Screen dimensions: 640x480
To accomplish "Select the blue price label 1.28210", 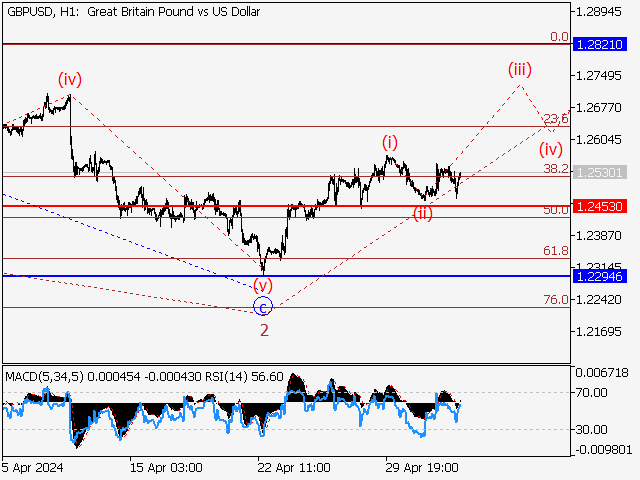I will click(600, 44).
